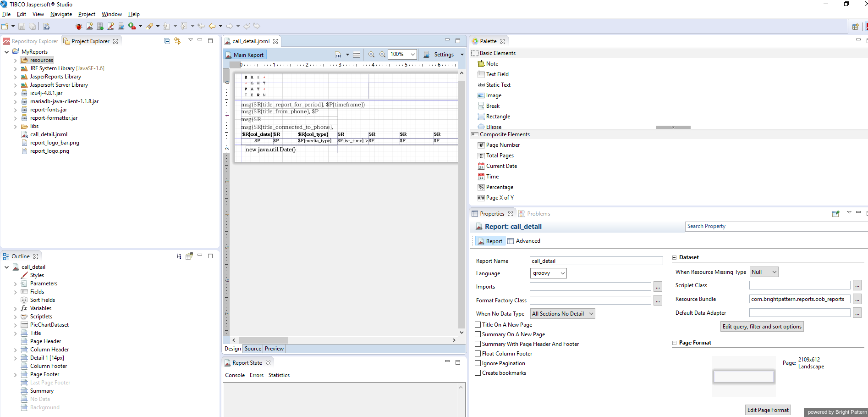Click Edit query, filter and sort options
The height and width of the screenshot is (417, 868).
pyautogui.click(x=762, y=327)
